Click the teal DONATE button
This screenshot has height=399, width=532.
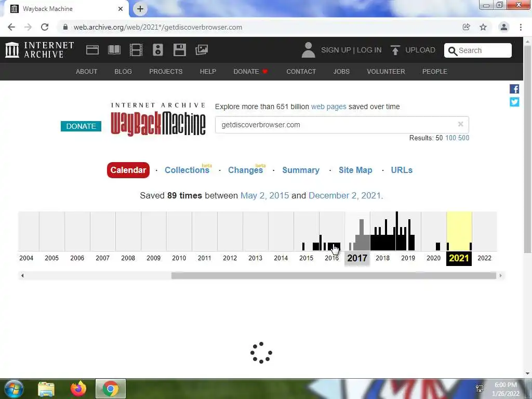(81, 126)
